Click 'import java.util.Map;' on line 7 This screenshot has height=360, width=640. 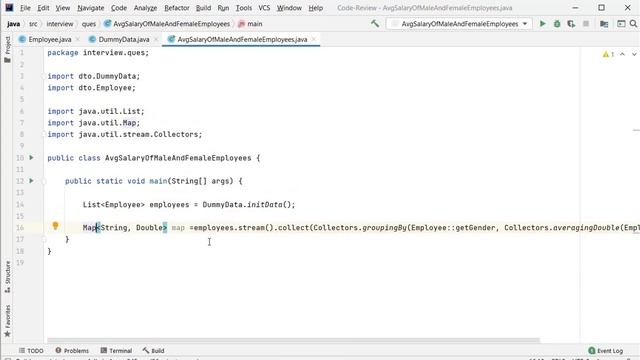tap(94, 123)
